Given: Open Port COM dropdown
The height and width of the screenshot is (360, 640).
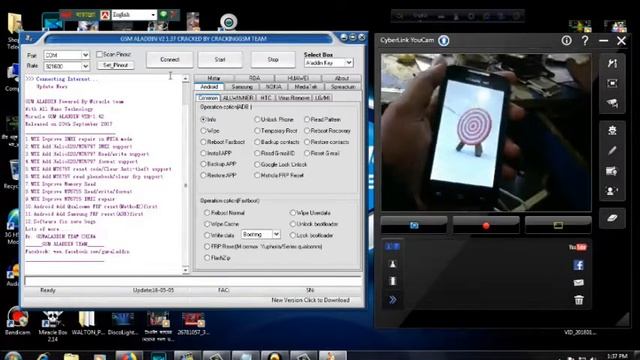Looking at the screenshot, I should click(85, 55).
